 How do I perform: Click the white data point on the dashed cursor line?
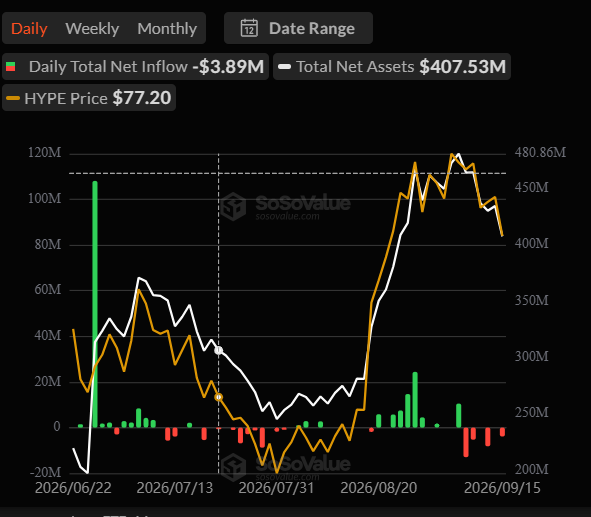[219, 350]
